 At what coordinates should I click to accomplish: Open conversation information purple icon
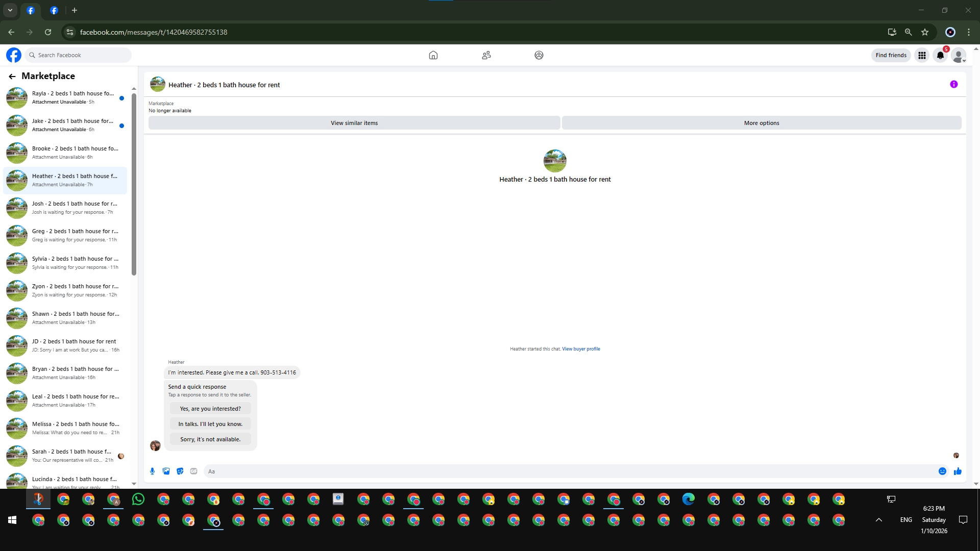pos(953,85)
